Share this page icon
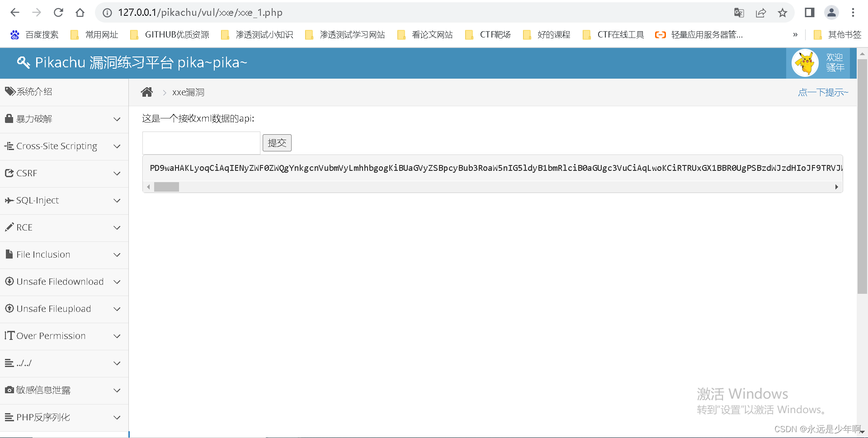 (761, 13)
